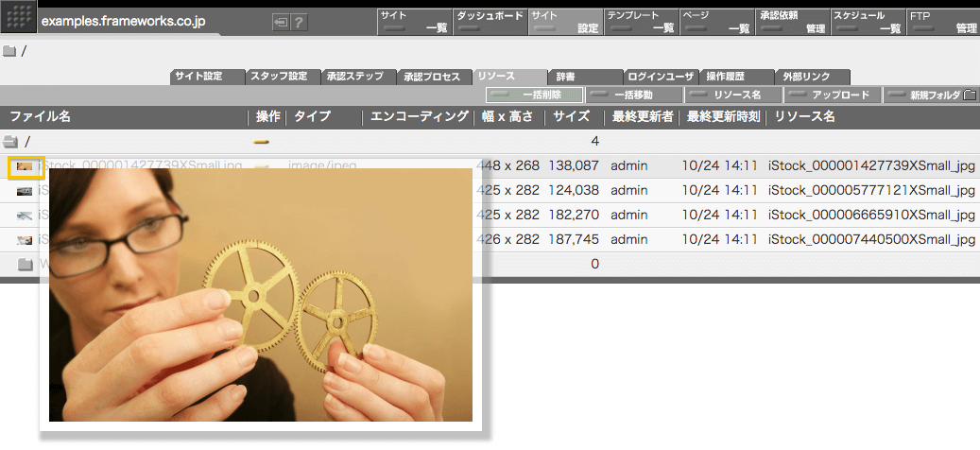Click the root folder icon in file list
Image resolution: width=980 pixels, height=450 pixels.
pos(9,142)
